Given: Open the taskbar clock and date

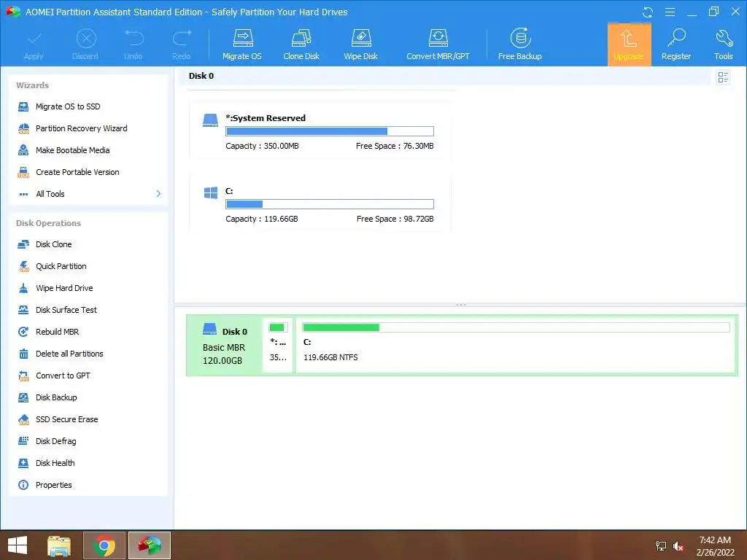Looking at the screenshot, I should [715, 546].
